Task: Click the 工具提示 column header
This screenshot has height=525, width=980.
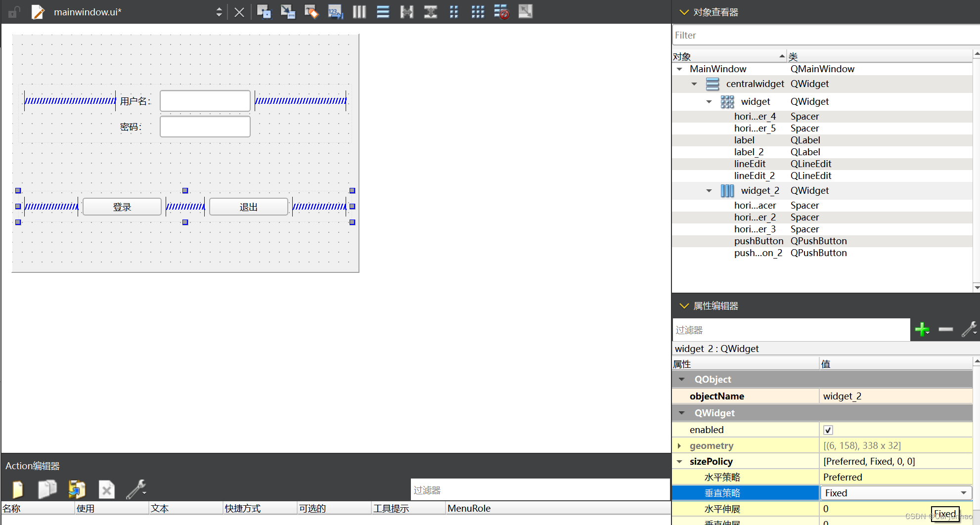Action: (408, 508)
